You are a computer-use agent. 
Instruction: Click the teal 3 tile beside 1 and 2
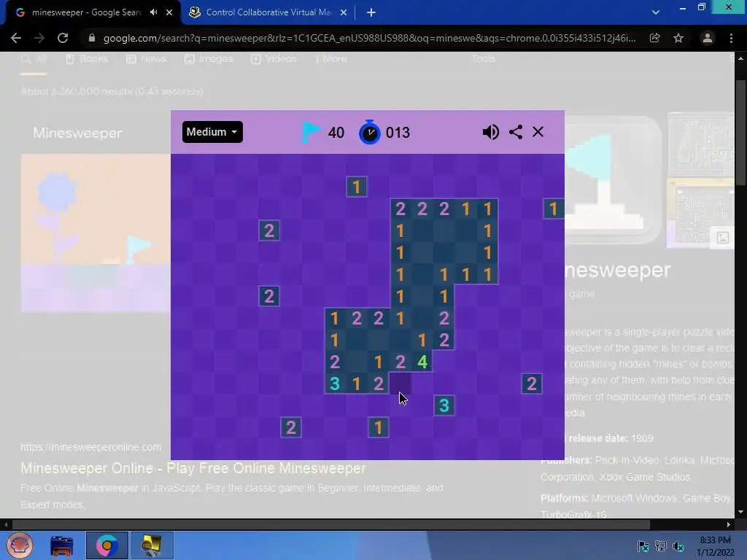pyautogui.click(x=335, y=384)
